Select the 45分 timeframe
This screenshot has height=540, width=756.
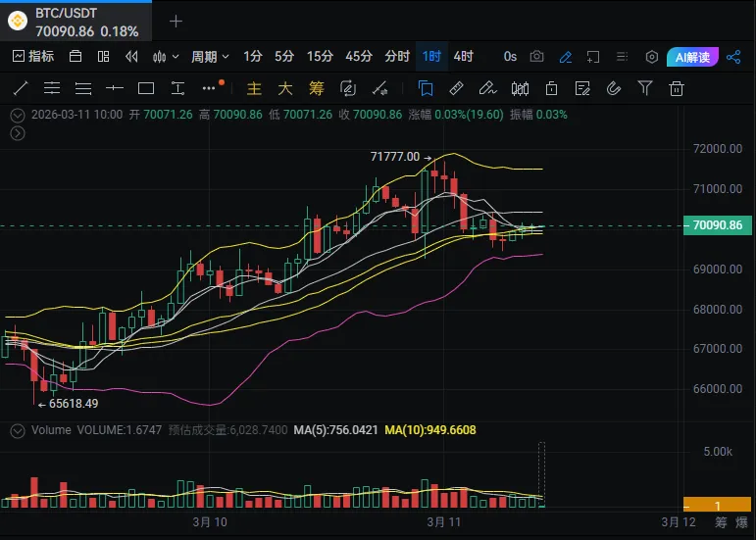[358, 57]
